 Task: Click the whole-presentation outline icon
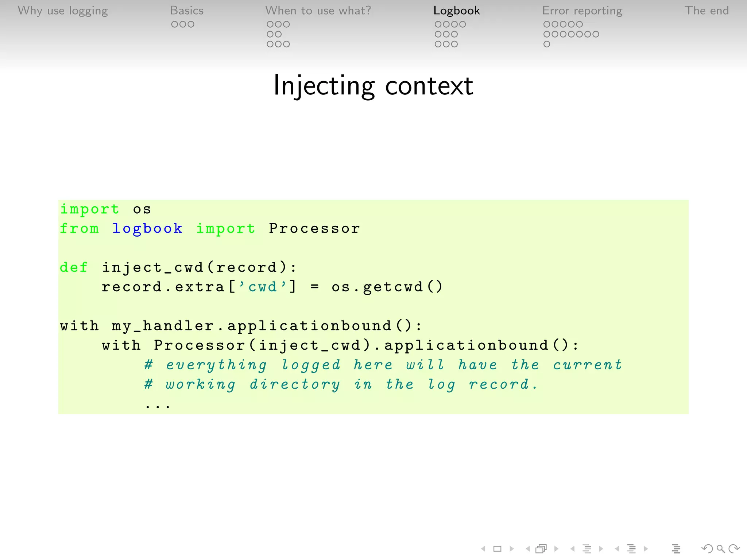(676, 548)
